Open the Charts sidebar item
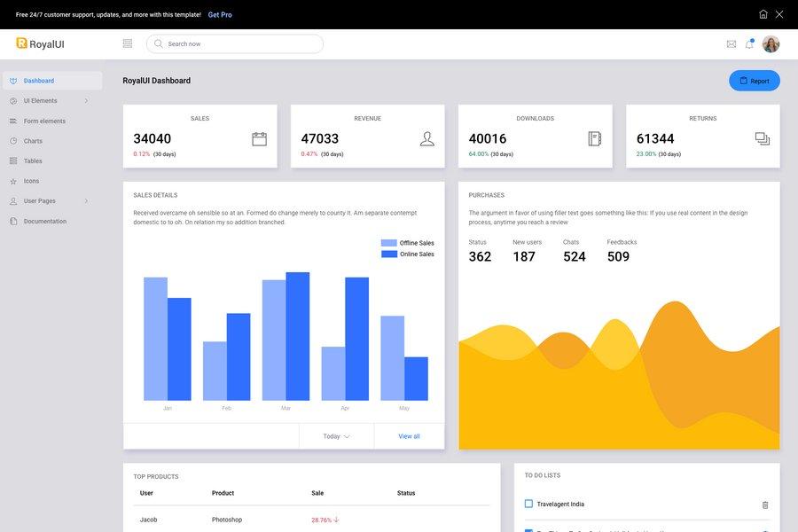The width and height of the screenshot is (798, 532). (x=32, y=138)
